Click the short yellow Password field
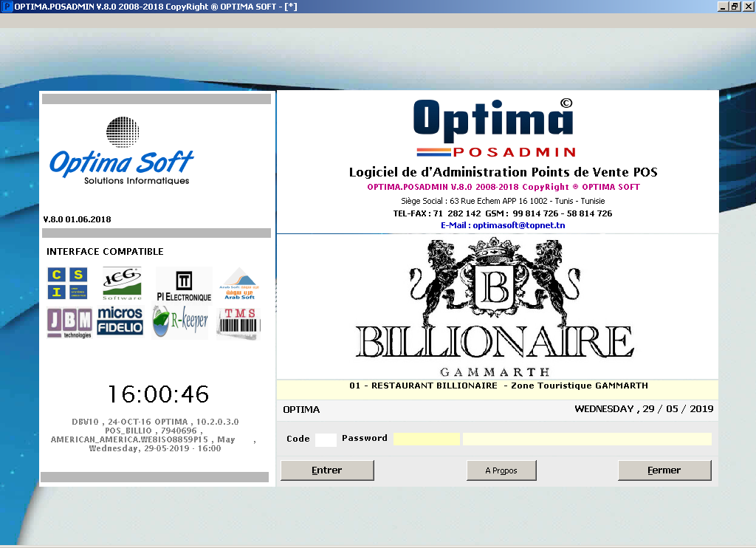 (x=426, y=439)
